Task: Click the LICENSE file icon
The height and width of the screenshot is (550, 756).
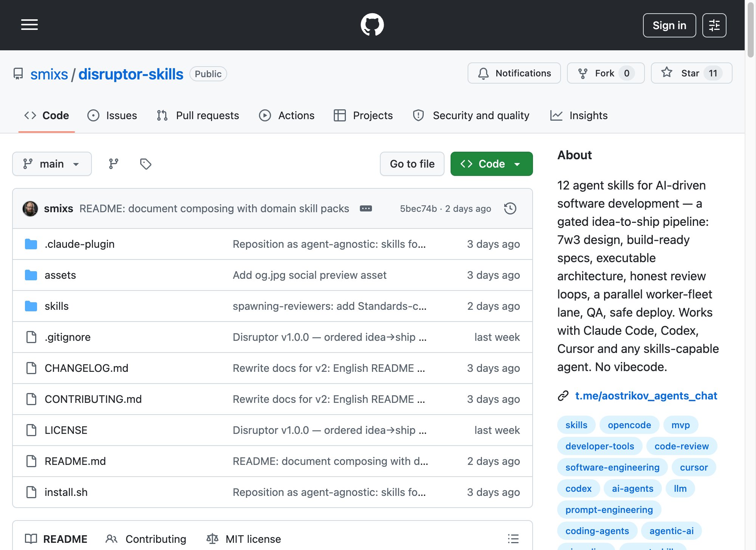Action: [x=31, y=430]
